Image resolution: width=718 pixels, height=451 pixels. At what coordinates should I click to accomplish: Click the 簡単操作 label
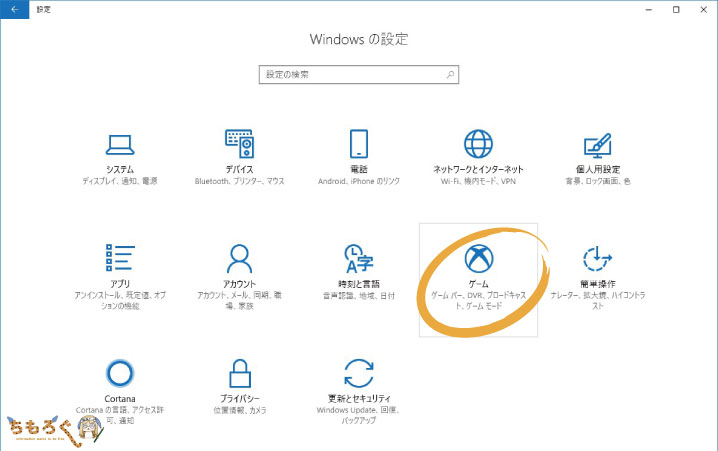click(x=598, y=284)
